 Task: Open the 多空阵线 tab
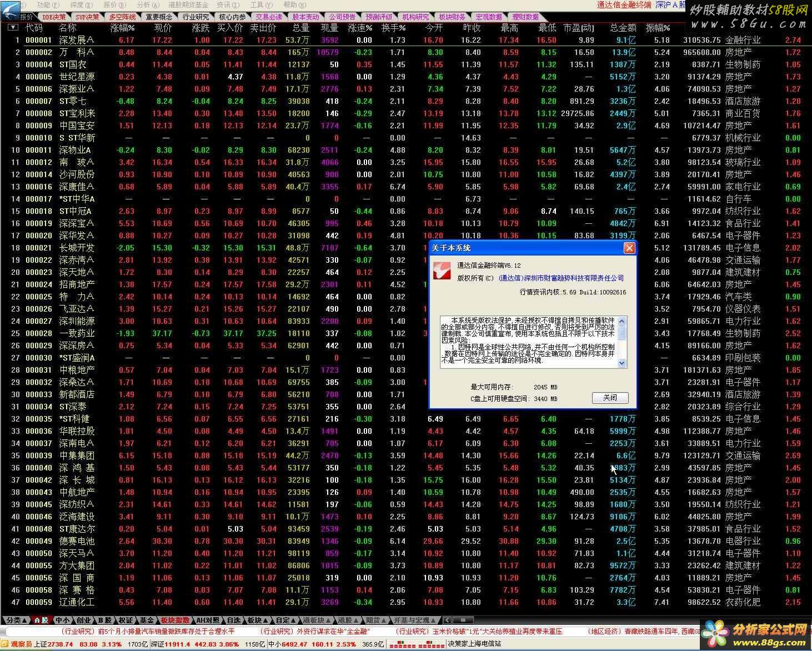coord(122,17)
